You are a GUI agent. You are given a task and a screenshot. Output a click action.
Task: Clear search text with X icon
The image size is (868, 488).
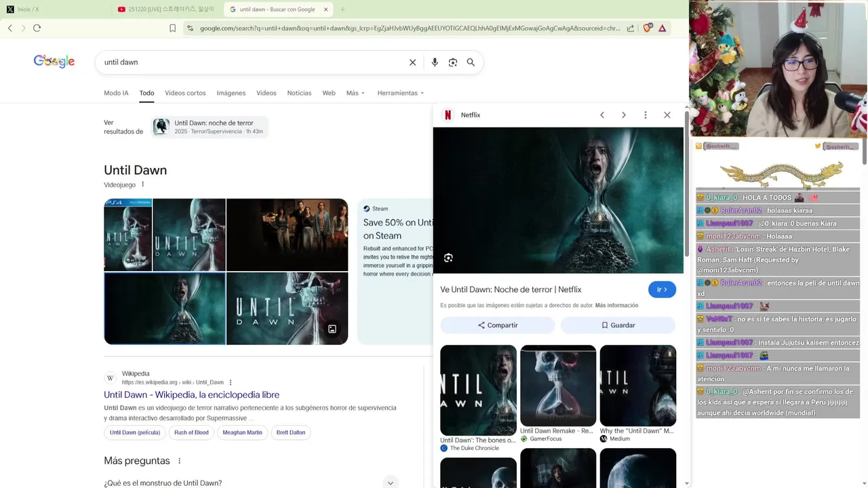coord(412,62)
